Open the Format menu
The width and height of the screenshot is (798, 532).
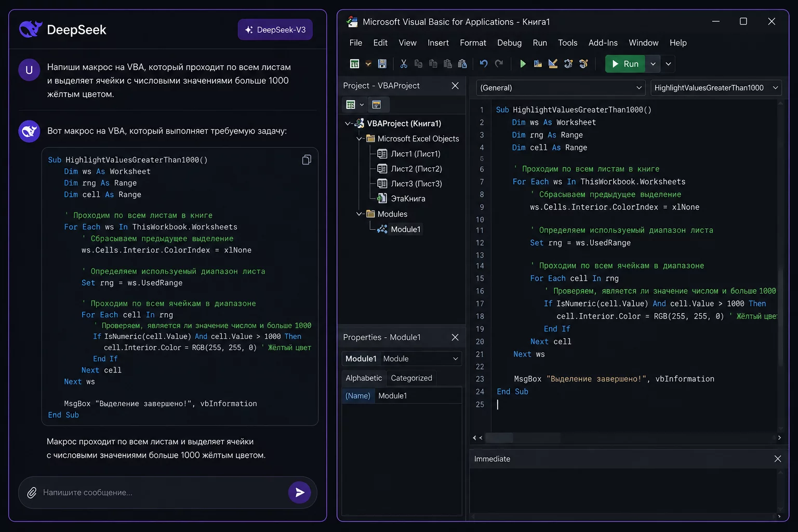click(473, 43)
